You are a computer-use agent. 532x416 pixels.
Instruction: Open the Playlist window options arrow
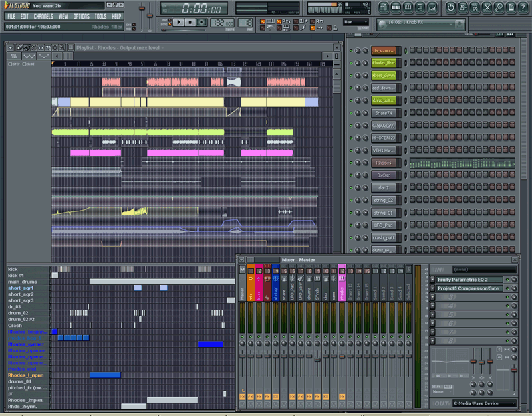(11, 47)
